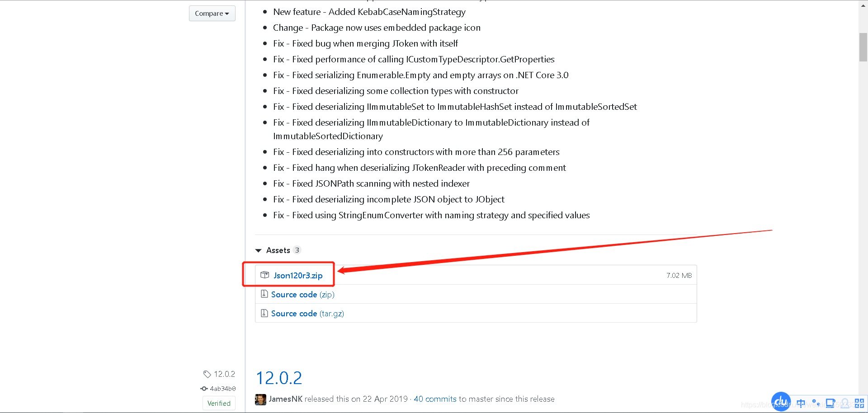The image size is (868, 413).
Task: Click the 40 commits link
Action: pyautogui.click(x=434, y=399)
